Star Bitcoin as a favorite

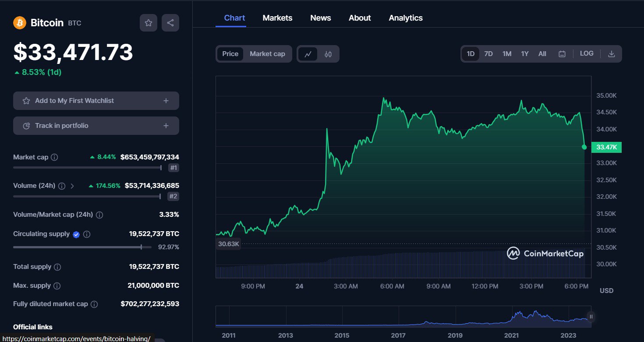point(149,23)
